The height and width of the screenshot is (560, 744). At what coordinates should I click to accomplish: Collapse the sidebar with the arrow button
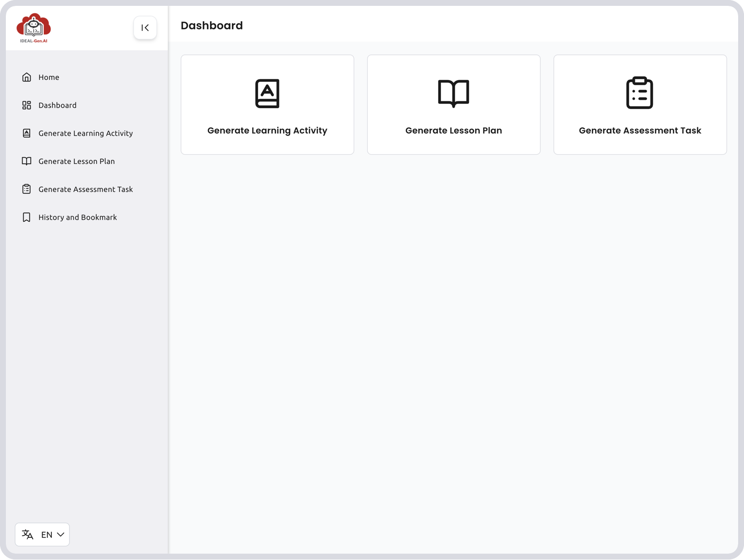tap(145, 28)
